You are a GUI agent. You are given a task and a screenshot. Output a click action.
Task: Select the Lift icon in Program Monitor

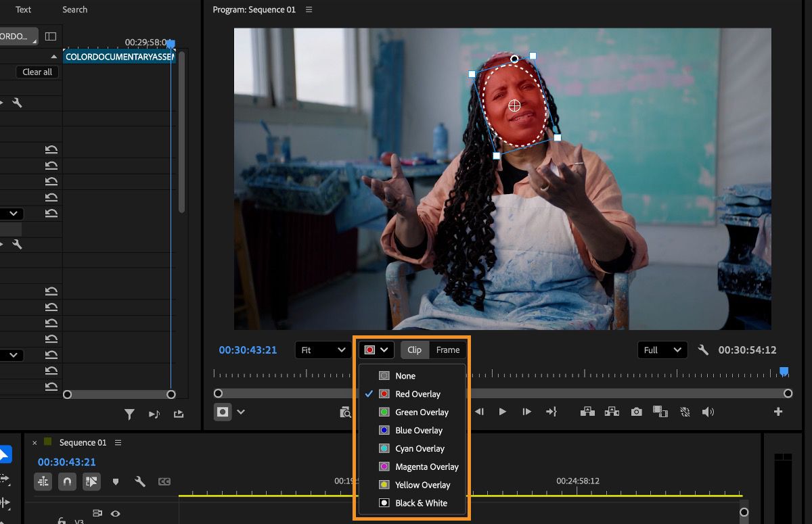point(587,411)
